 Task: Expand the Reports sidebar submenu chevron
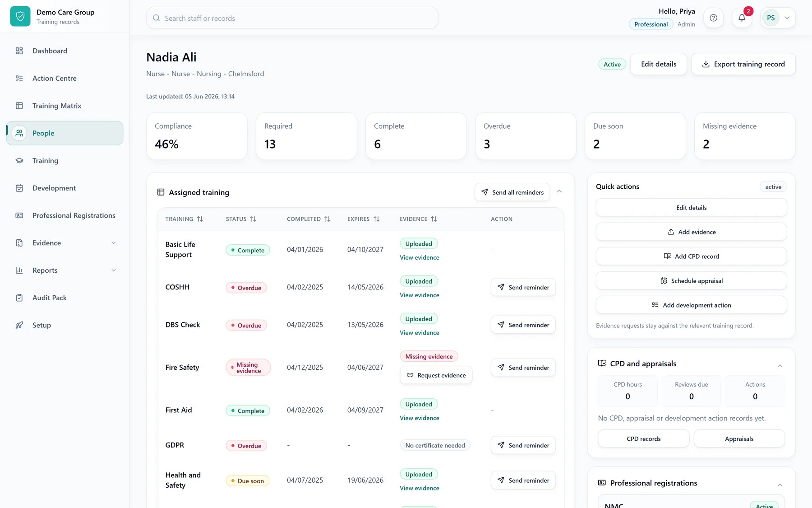[x=114, y=270]
